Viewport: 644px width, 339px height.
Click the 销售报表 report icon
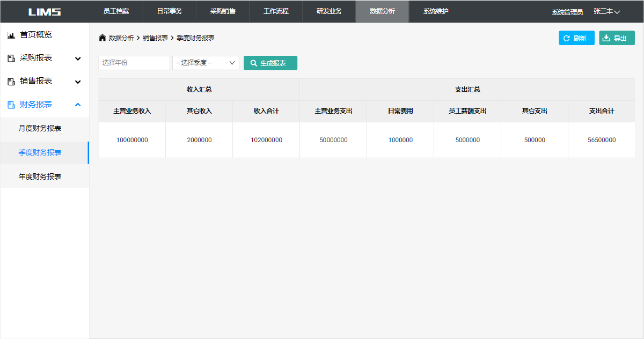tap(11, 82)
